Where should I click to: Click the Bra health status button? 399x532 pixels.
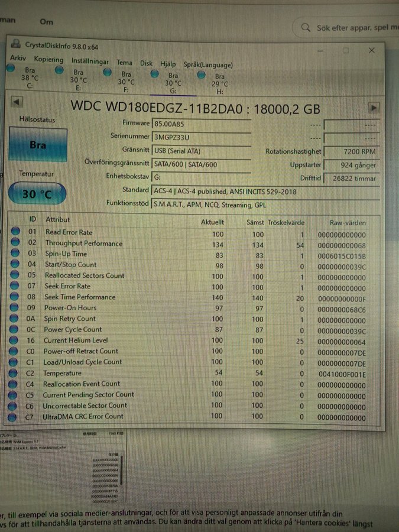pos(38,145)
